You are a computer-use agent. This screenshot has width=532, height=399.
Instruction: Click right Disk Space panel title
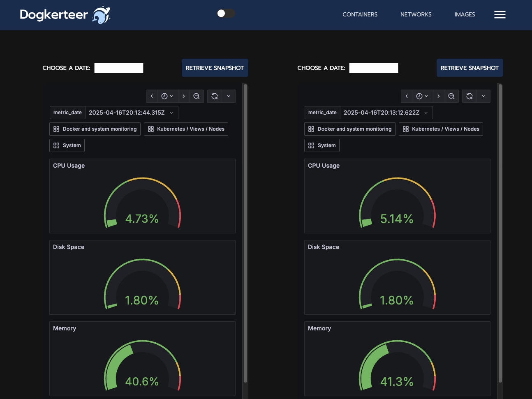pyautogui.click(x=324, y=247)
